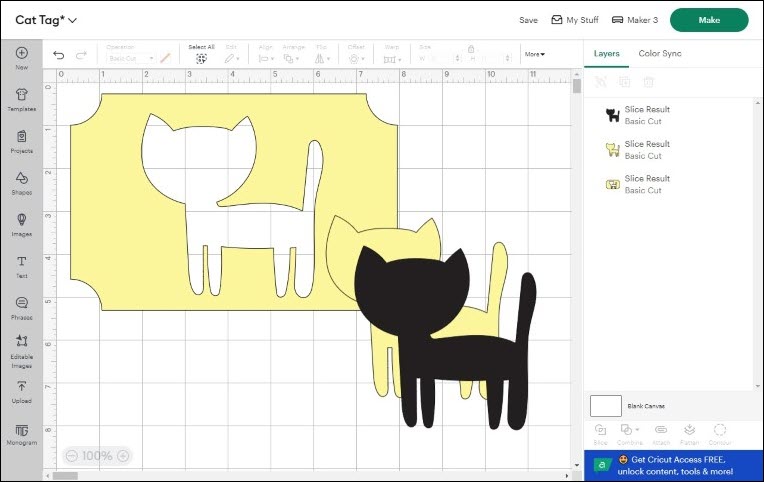764x482 pixels.
Task: Open the Images library
Action: 22,223
